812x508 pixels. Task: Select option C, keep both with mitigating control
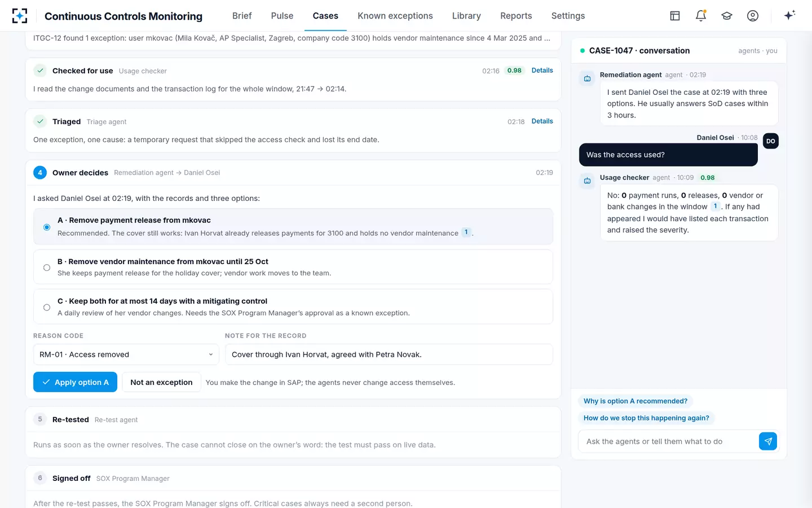(293, 306)
